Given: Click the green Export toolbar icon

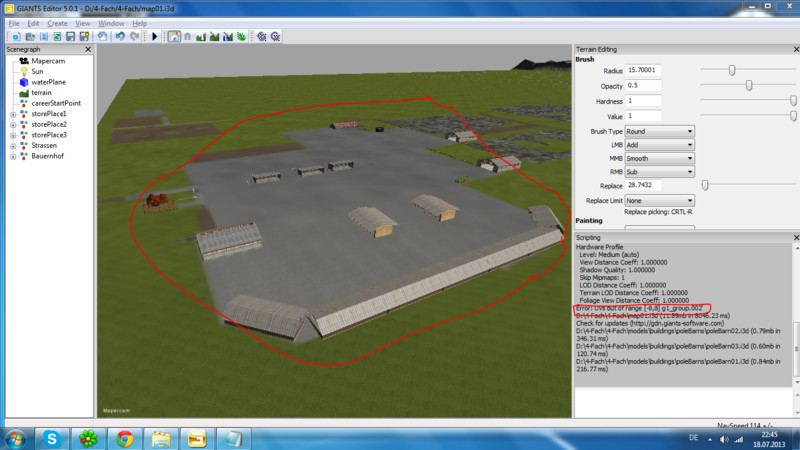Looking at the screenshot, I should click(x=57, y=37).
